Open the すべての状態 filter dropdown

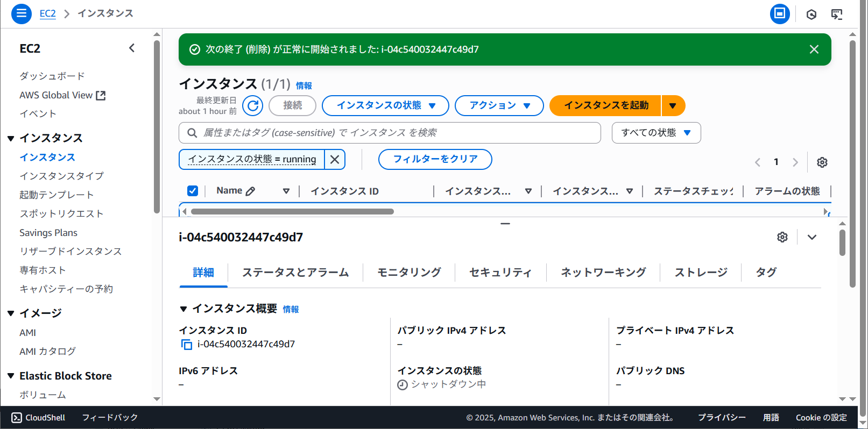click(655, 133)
